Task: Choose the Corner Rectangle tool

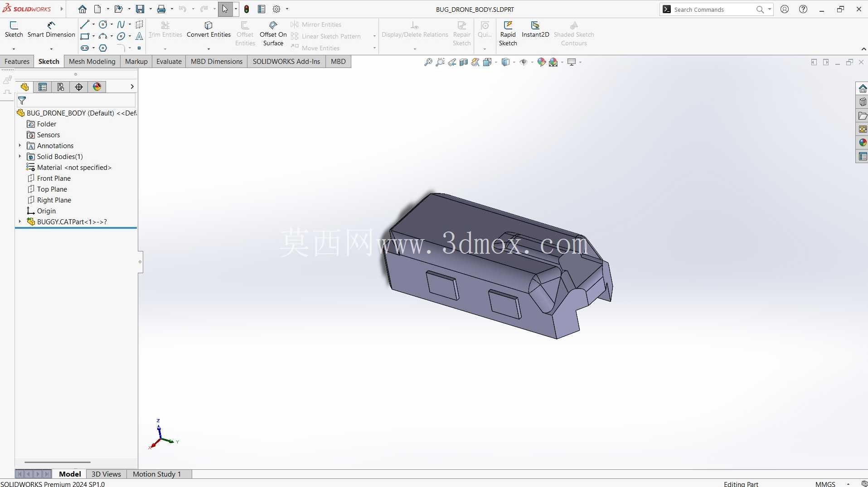Action: 84,36
